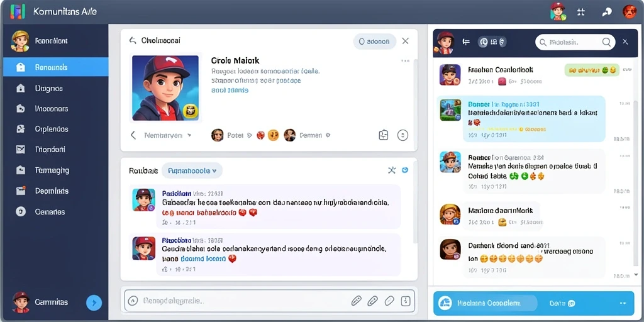Expand the blue filter pill dropdown
The height and width of the screenshot is (322, 644).
(192, 170)
